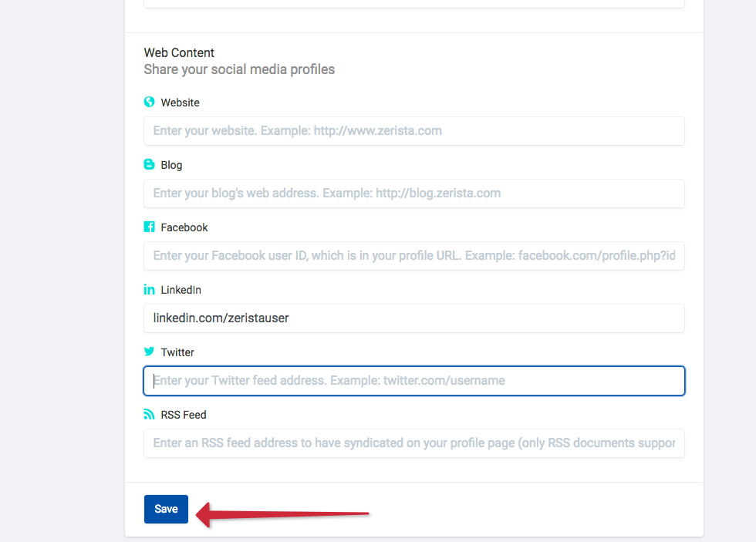Select the Facebook user ID field
Viewport: 756px width, 542px height.
click(x=413, y=256)
